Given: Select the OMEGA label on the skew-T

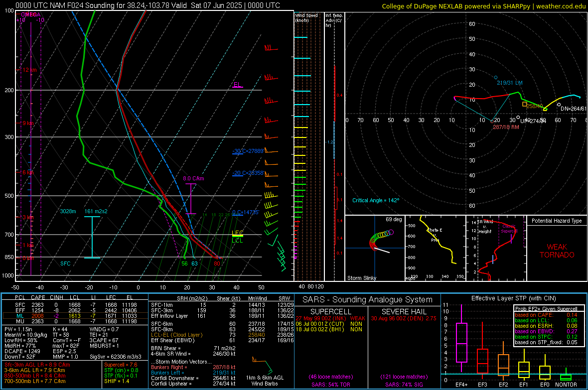Looking at the screenshot, I should point(30,14).
